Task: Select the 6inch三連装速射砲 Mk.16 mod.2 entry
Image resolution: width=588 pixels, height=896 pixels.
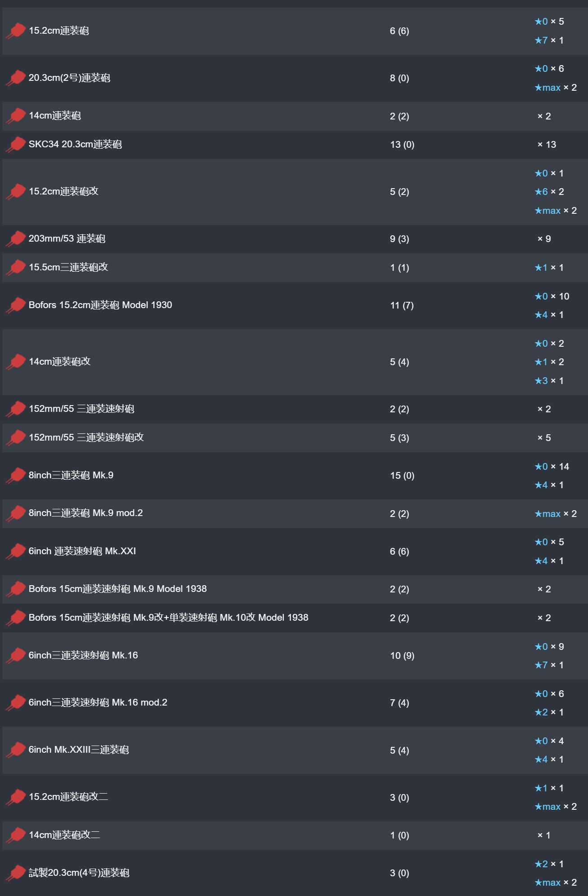Action: click(294, 703)
